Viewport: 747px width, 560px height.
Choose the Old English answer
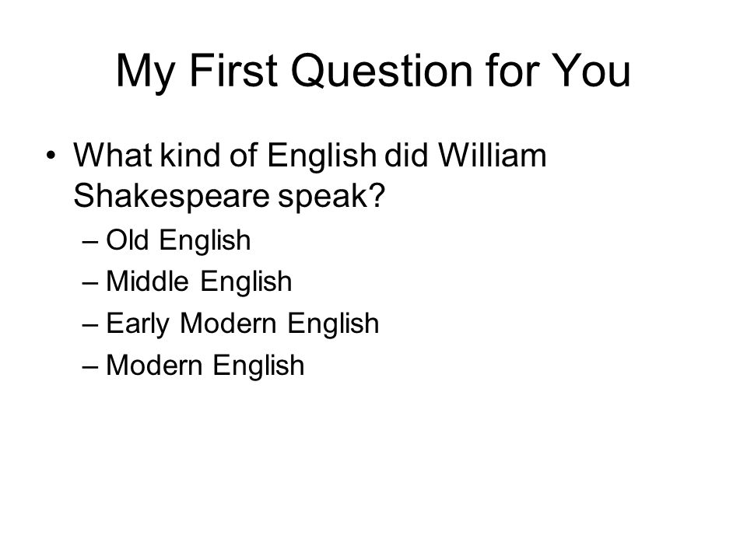178,240
